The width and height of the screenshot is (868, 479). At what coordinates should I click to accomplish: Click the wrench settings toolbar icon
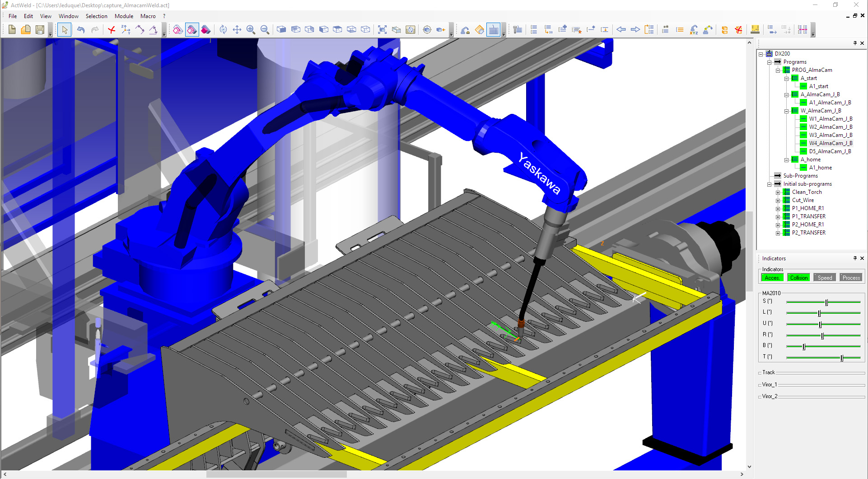coord(518,30)
